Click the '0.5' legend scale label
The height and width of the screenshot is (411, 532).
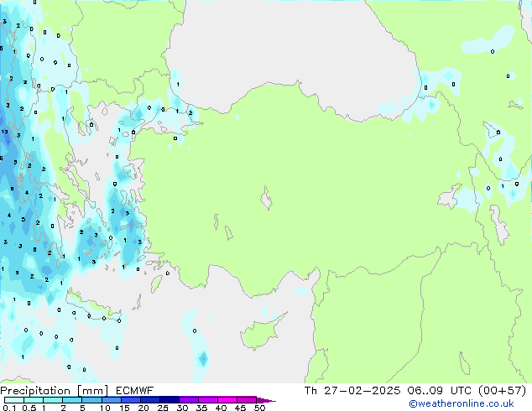(x=29, y=408)
